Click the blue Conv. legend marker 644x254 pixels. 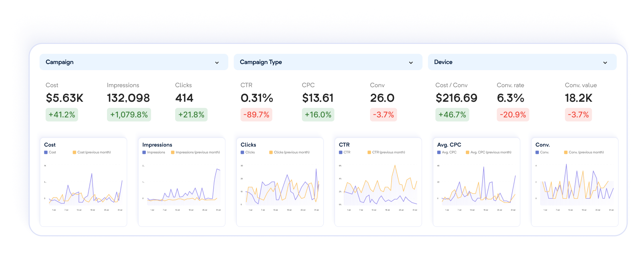click(x=537, y=153)
